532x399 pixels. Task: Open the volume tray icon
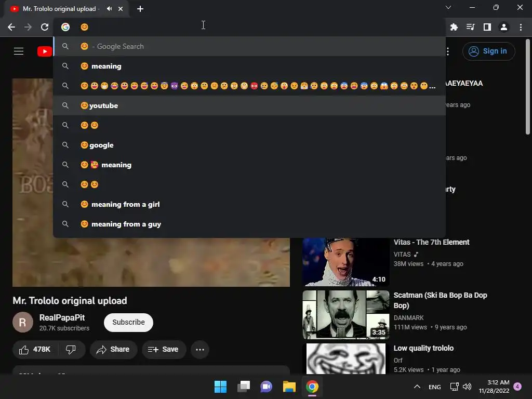pos(467,387)
